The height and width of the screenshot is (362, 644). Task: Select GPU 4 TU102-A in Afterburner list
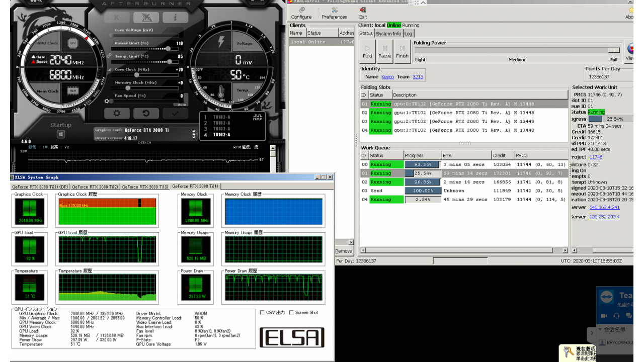pyautogui.click(x=218, y=135)
